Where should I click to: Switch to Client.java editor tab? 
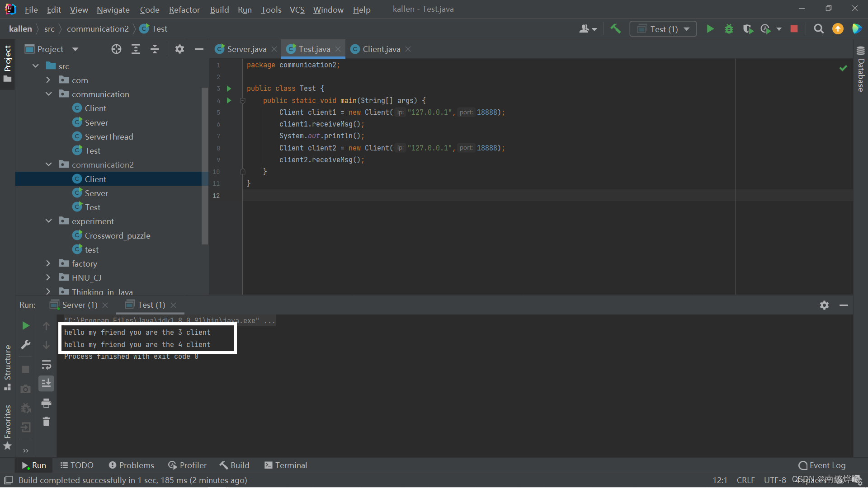click(381, 49)
